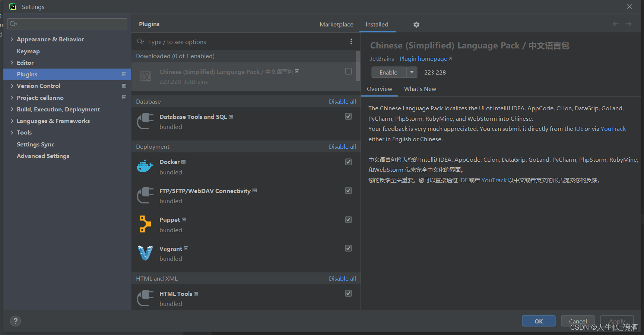Click the Chinese Language Pack plugin icon

[145, 76]
